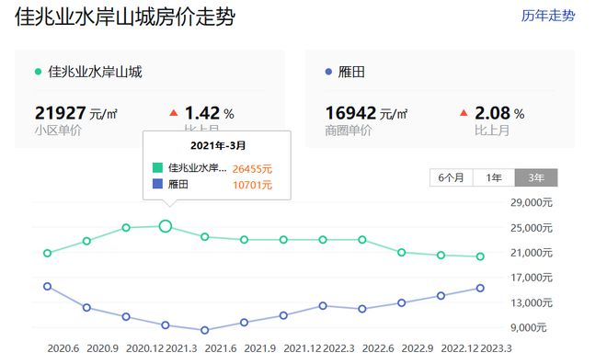Click the green 2022.6 data point
607x364 pixels.
click(362, 240)
